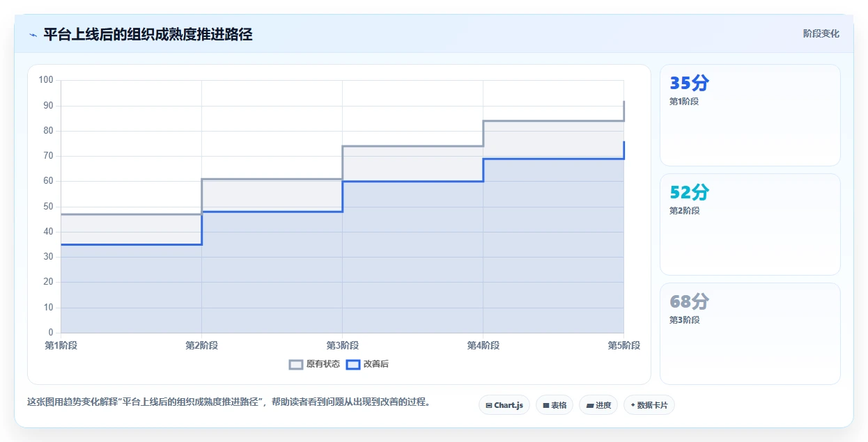Click the y-axis value 100

[46, 80]
